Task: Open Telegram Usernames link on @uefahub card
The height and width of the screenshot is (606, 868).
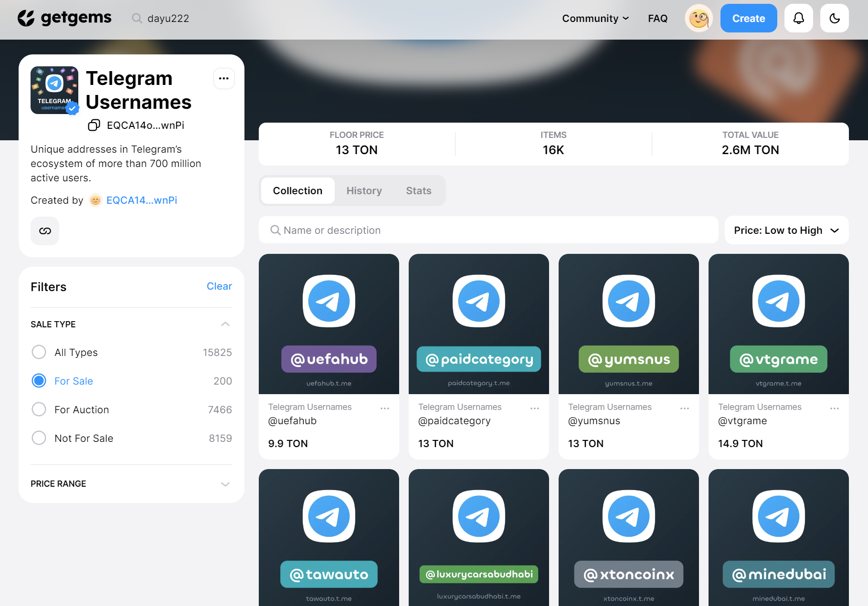Action: [310, 407]
